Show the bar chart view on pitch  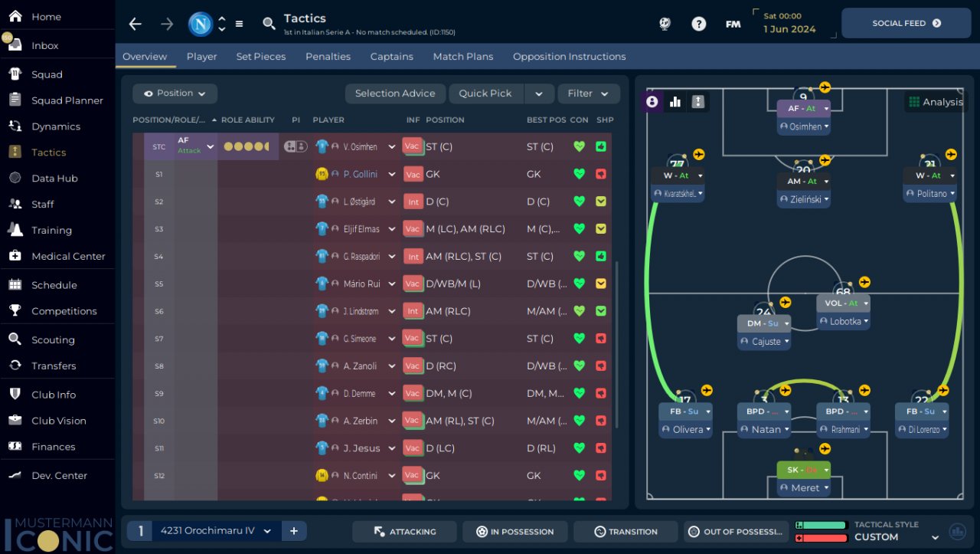point(675,102)
